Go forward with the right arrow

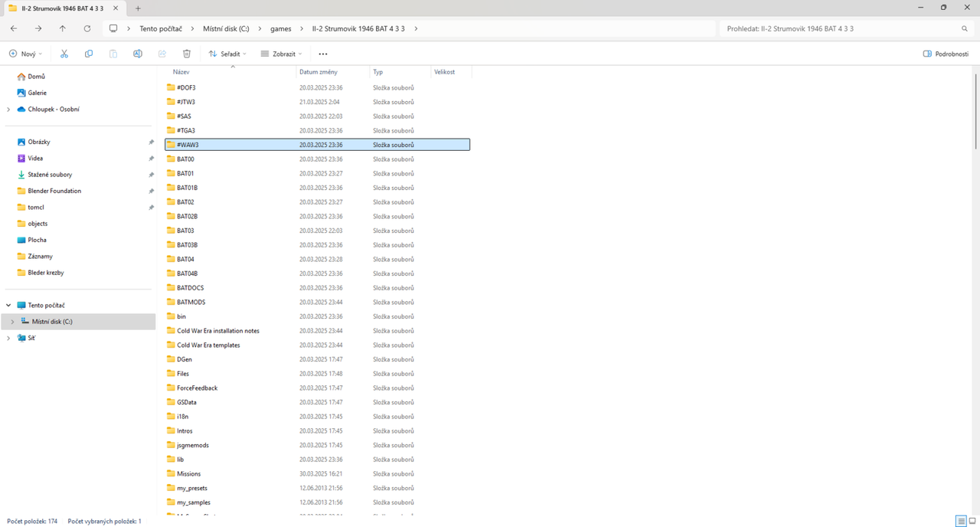pyautogui.click(x=38, y=28)
